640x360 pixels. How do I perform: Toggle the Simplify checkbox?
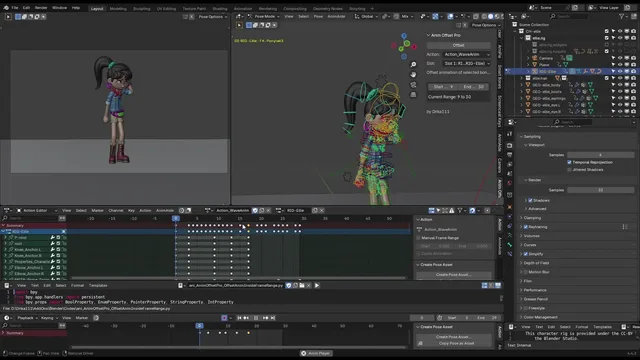coord(526,254)
